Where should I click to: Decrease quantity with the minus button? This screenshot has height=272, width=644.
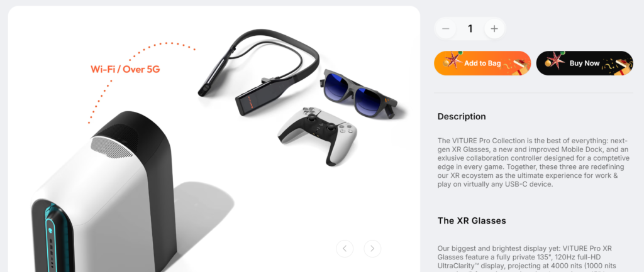point(446,29)
